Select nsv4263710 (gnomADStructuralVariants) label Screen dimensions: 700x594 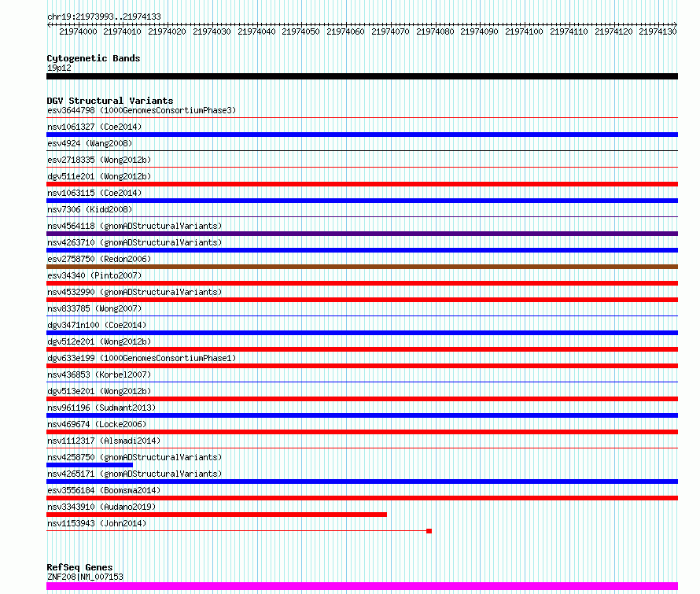click(x=134, y=242)
